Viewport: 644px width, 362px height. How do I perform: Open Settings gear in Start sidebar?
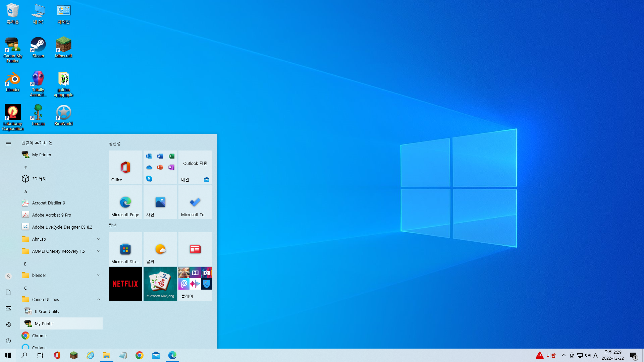pos(8,324)
